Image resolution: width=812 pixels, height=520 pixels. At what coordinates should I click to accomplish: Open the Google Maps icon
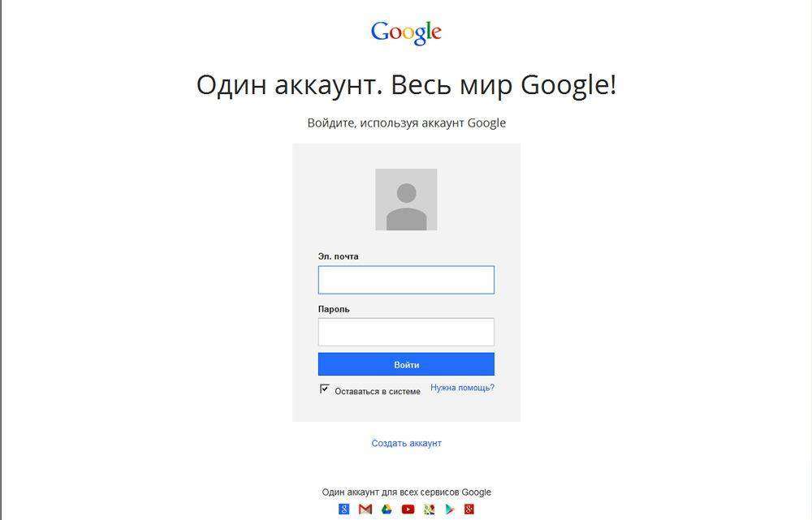point(429,509)
